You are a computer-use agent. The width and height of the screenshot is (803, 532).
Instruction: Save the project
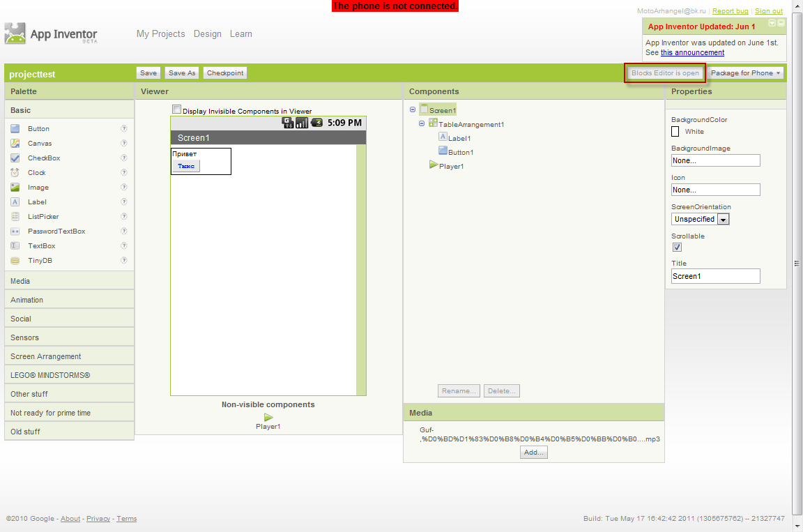(148, 73)
